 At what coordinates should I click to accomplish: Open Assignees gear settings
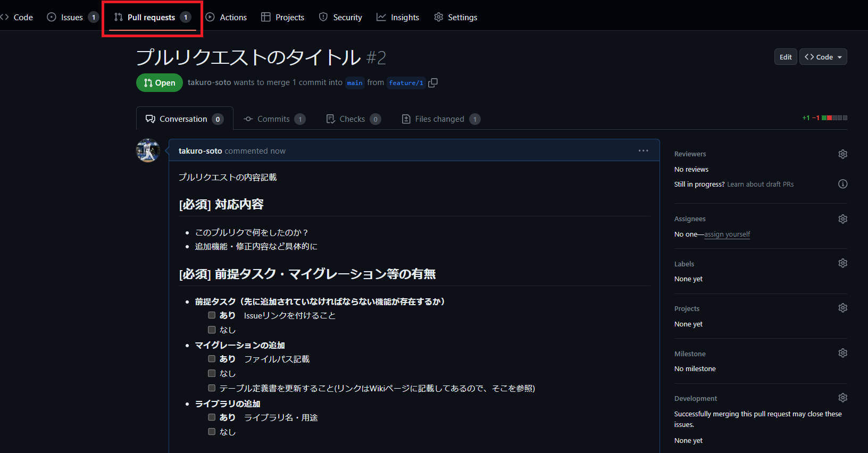(x=842, y=219)
